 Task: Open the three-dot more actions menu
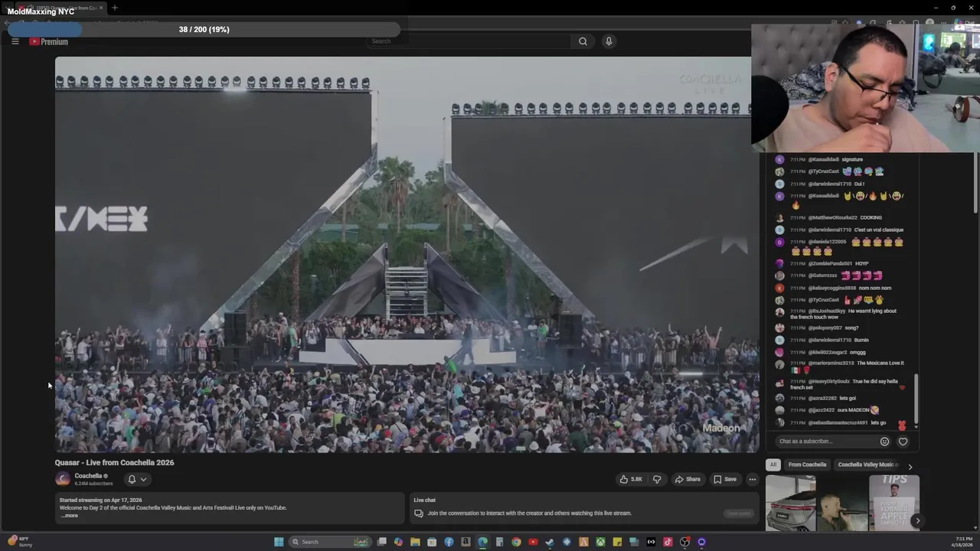752,479
